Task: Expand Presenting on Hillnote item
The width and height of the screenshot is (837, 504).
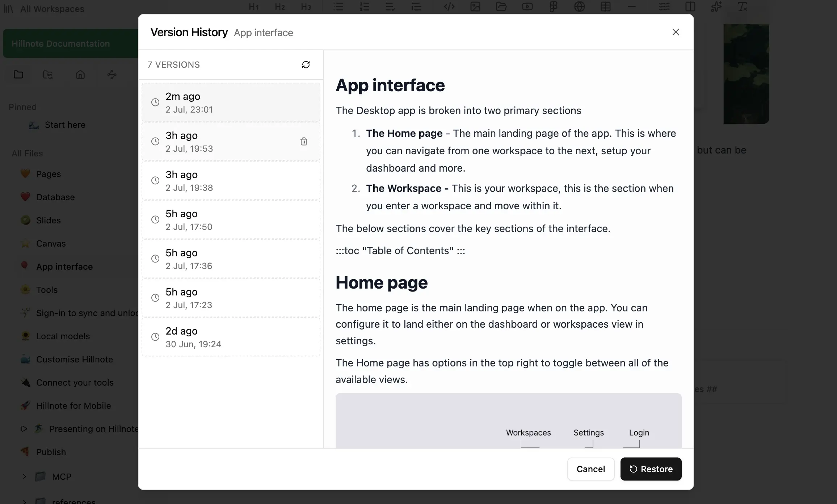Action: click(x=24, y=429)
